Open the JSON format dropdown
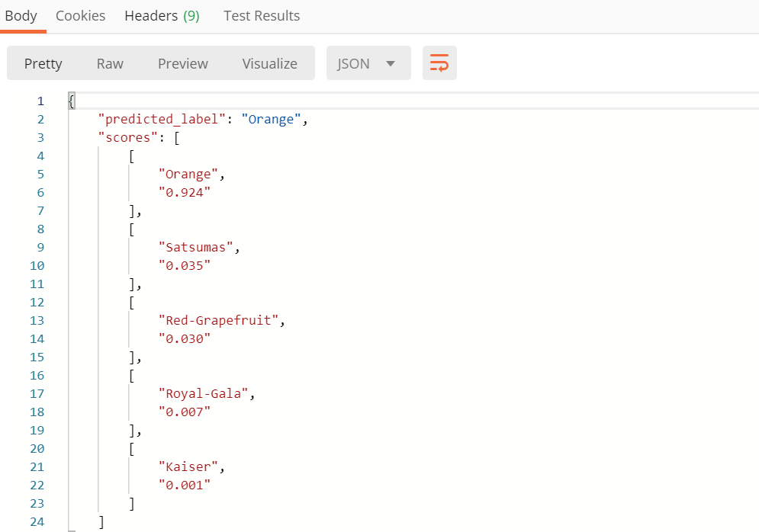 tap(368, 62)
